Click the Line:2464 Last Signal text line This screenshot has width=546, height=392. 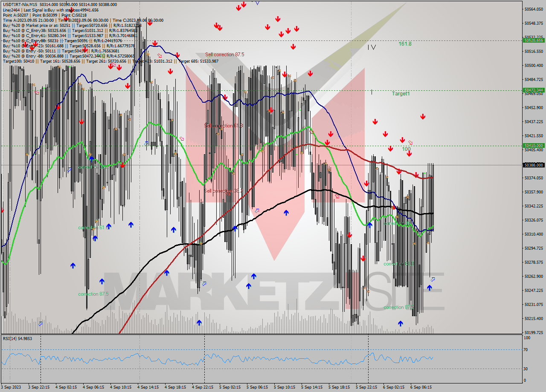[50, 10]
